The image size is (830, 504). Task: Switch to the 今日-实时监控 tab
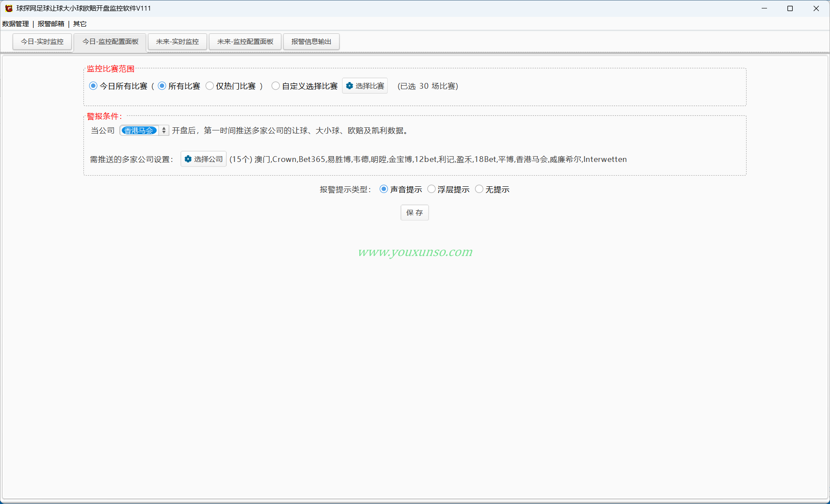click(x=42, y=42)
